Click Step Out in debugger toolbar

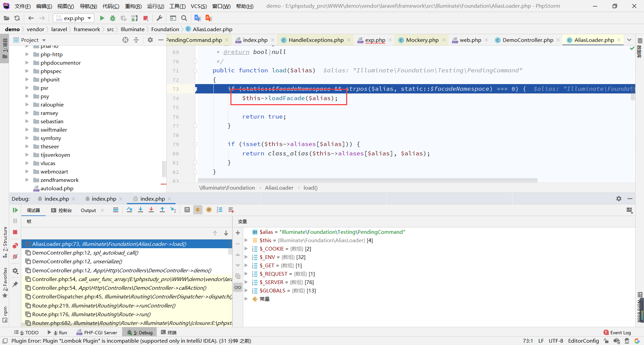(162, 210)
